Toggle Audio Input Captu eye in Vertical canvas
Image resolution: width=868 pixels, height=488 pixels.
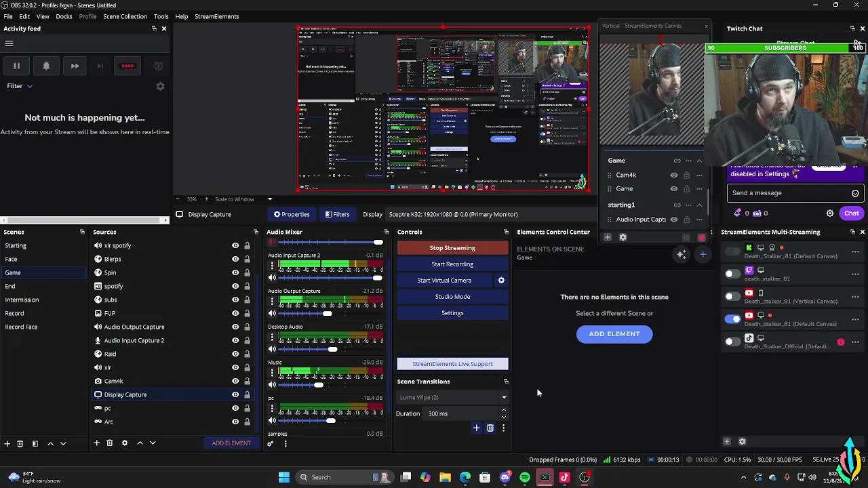point(674,220)
